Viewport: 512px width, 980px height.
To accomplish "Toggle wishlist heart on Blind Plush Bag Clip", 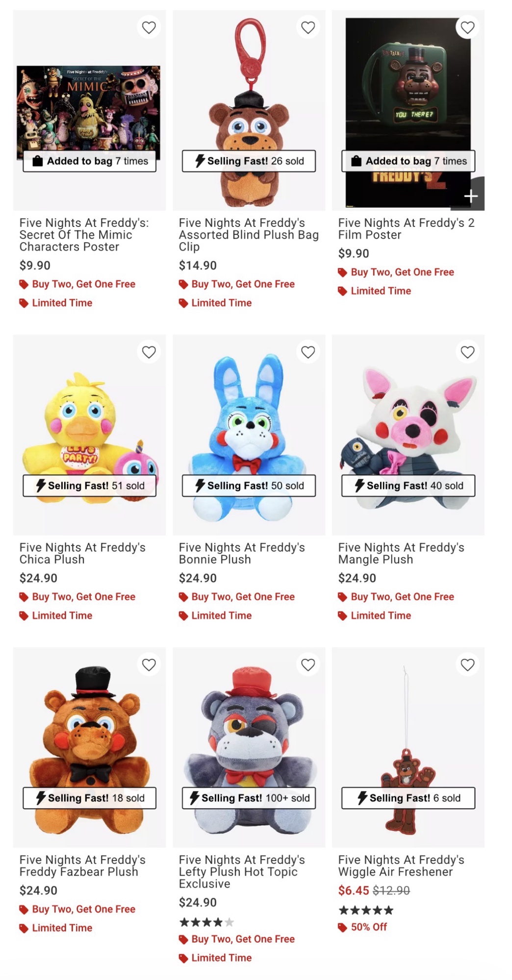I will click(x=308, y=27).
